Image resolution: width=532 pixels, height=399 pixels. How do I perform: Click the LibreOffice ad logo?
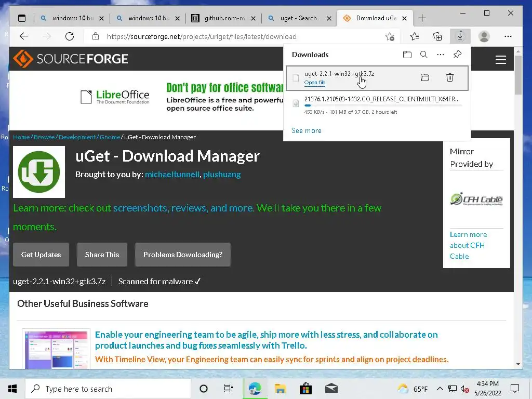[x=115, y=97]
